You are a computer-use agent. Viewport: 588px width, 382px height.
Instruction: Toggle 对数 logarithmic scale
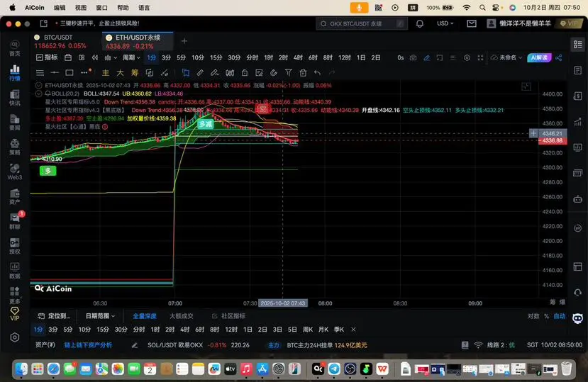tap(533, 316)
